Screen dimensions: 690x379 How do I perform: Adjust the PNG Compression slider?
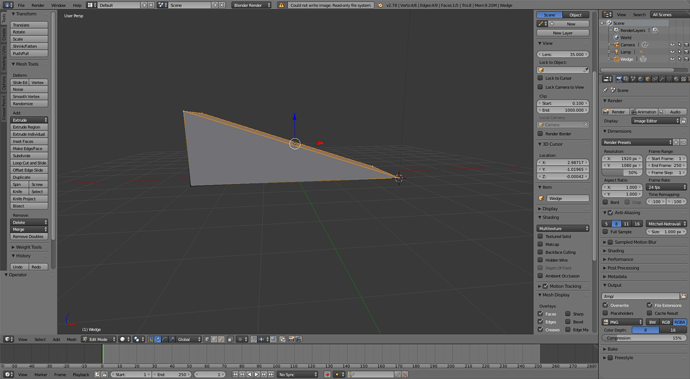(644, 338)
